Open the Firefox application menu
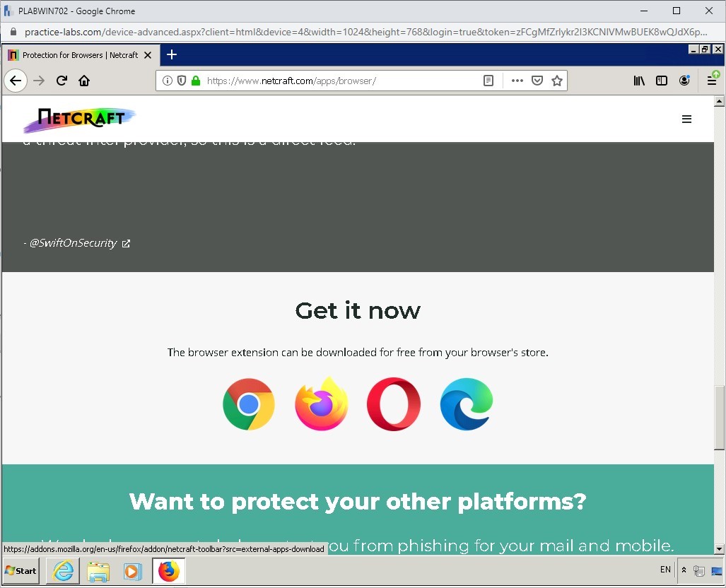This screenshot has width=726, height=588. (712, 81)
